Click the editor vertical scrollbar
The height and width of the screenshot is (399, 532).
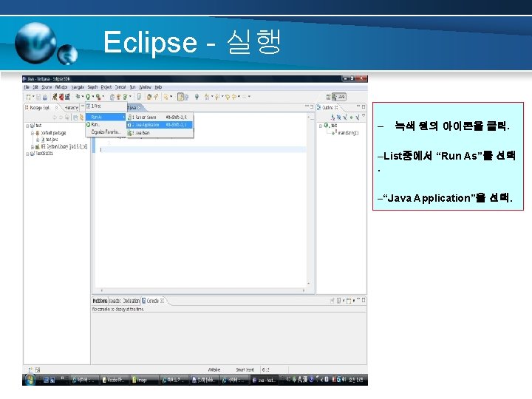(308, 200)
